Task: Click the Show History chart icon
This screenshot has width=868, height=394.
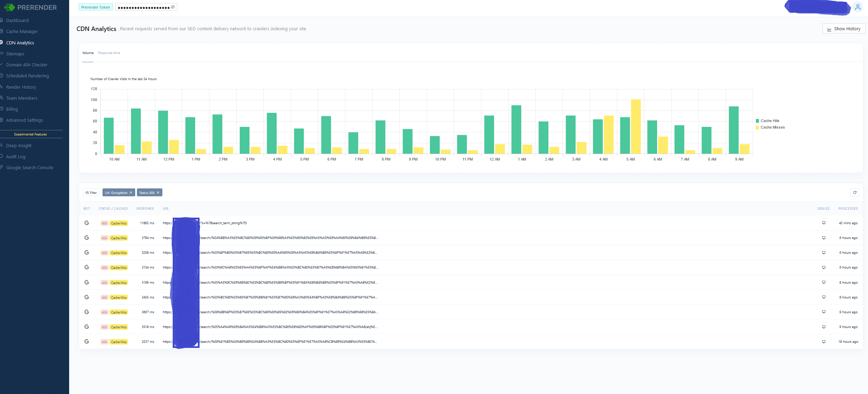Action: [829, 29]
